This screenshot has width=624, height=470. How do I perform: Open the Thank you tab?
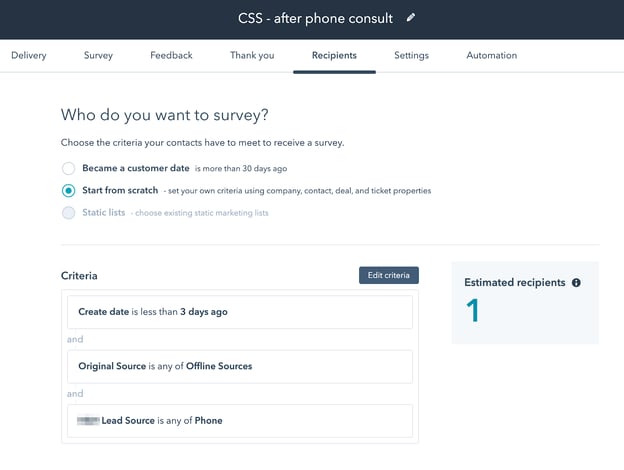pyautogui.click(x=252, y=55)
